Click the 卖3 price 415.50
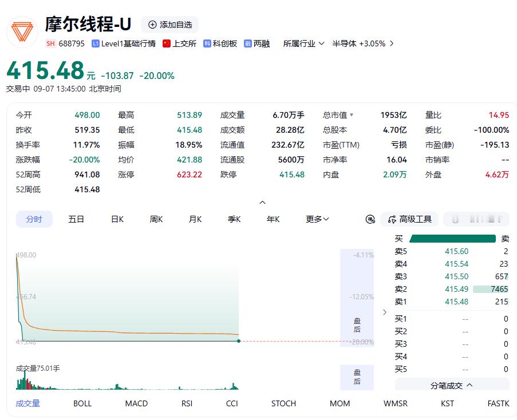Screen dimensions: 517x420 [457, 276]
